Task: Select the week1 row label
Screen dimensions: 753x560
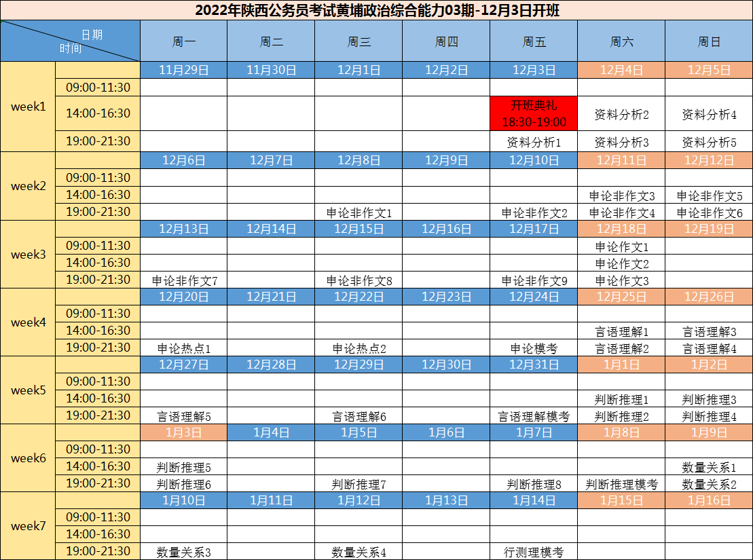Action: 28,107
